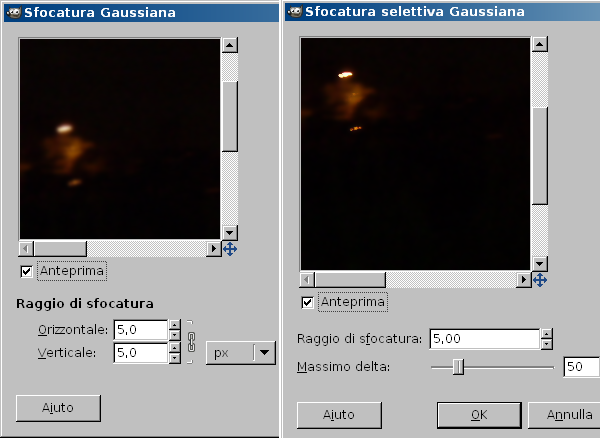Click scroll-right arrow of Sfocatura Gaussiana preview
This screenshot has height=438, width=600.
(212, 248)
